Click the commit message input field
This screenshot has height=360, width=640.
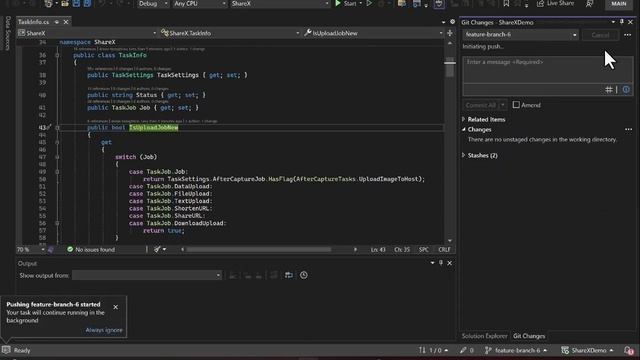click(548, 70)
